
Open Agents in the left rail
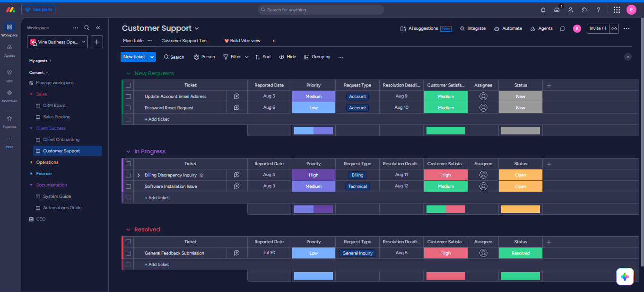click(x=9, y=50)
